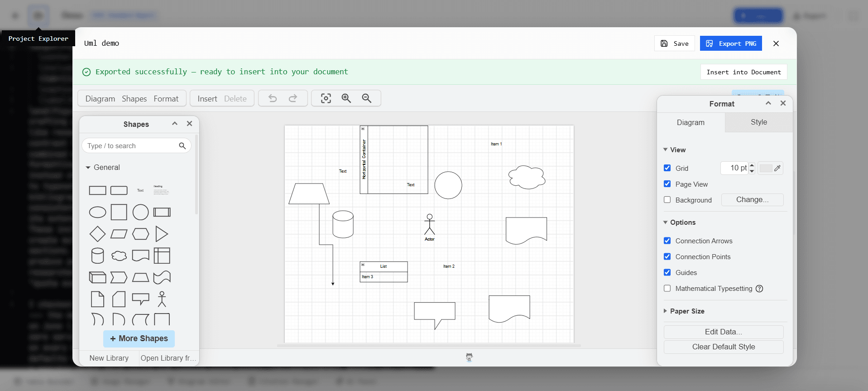
Task: Disable Connection Points
Action: tap(667, 256)
